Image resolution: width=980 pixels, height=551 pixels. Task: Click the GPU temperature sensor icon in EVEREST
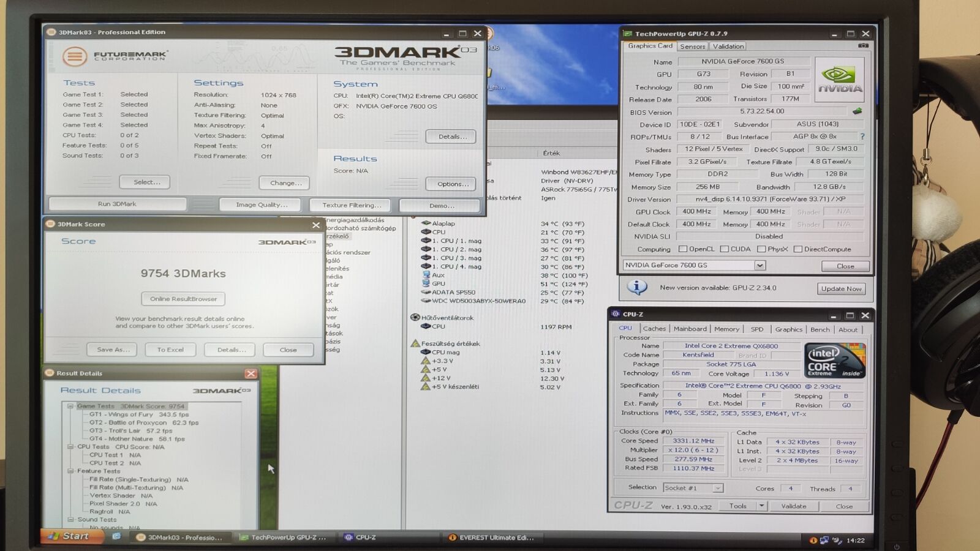pyautogui.click(x=426, y=283)
